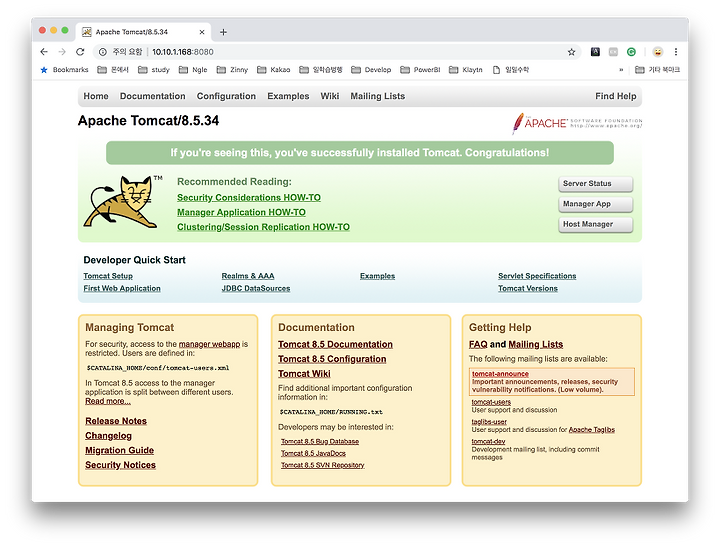Viewport: 720px width, 547px height.
Task: Open the Tomcat Versions link
Action: [x=528, y=288]
